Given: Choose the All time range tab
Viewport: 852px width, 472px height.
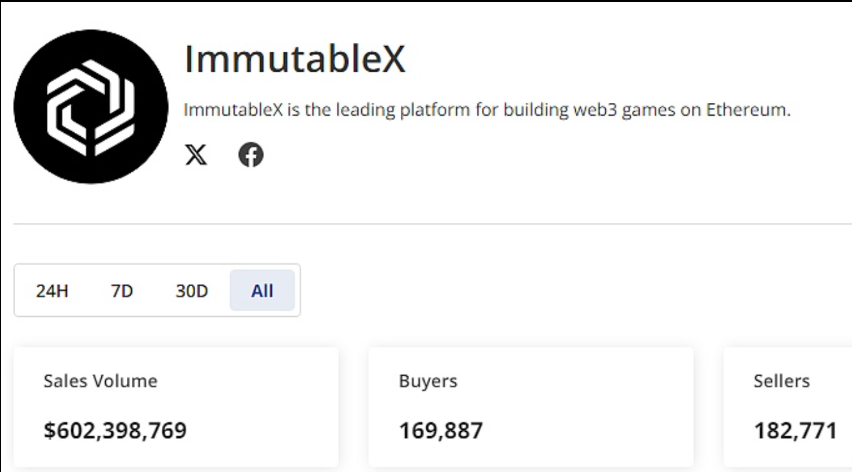Looking at the screenshot, I should point(262,291).
